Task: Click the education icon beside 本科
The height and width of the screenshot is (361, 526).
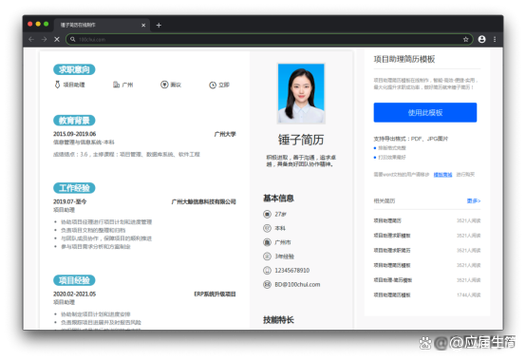Action: coord(267,228)
